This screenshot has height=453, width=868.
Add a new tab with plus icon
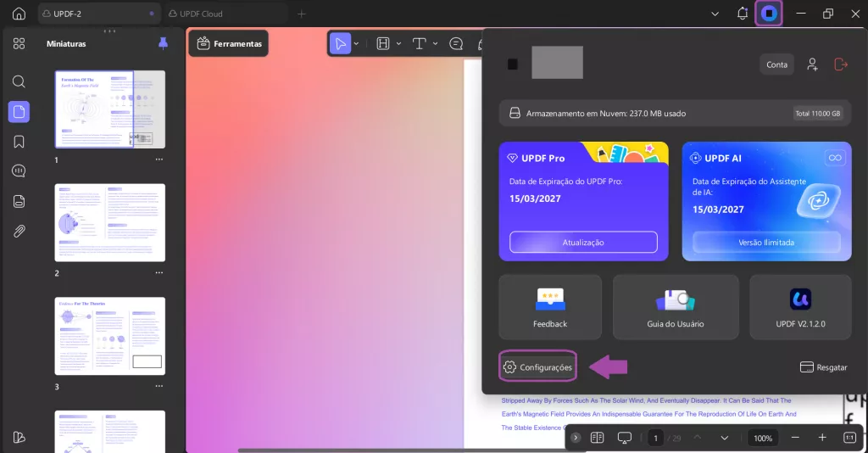coord(301,14)
